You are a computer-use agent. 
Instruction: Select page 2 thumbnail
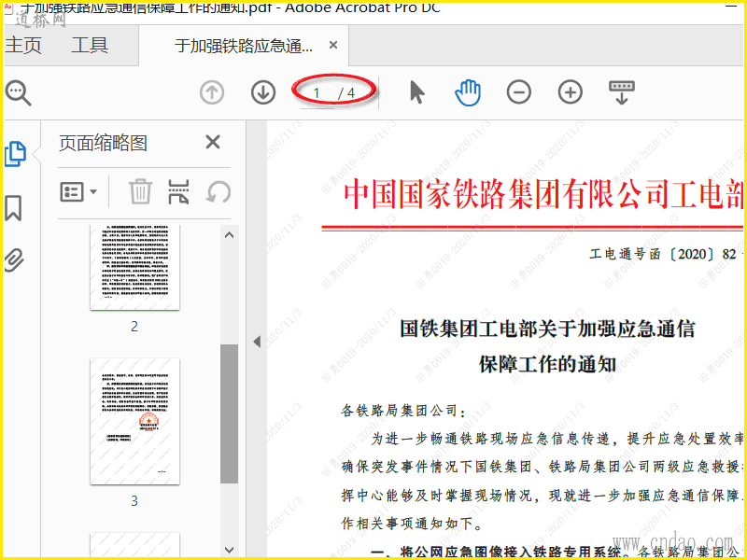134,268
